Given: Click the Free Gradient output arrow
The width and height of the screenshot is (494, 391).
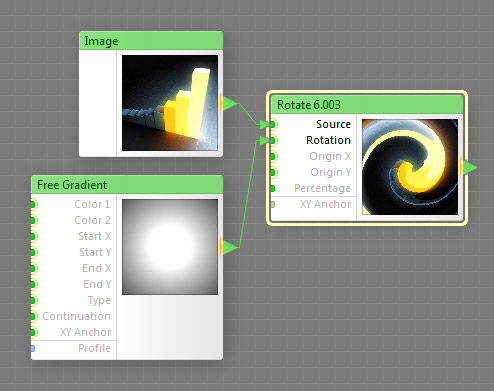Looking at the screenshot, I should [230, 247].
